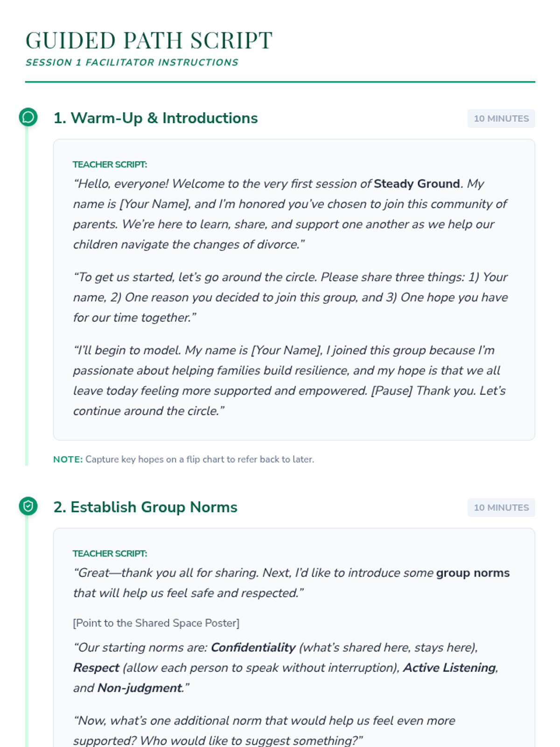This screenshot has width=560, height=747.
Task: Click the flip chart note text
Action: [x=199, y=459]
